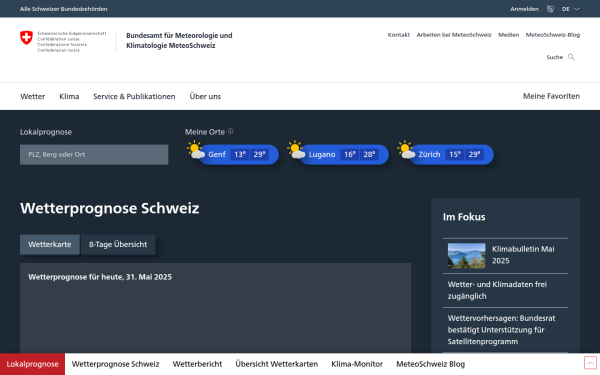The width and height of the screenshot is (600, 375).
Task: Open Meine Favoriten
Action: (x=551, y=96)
